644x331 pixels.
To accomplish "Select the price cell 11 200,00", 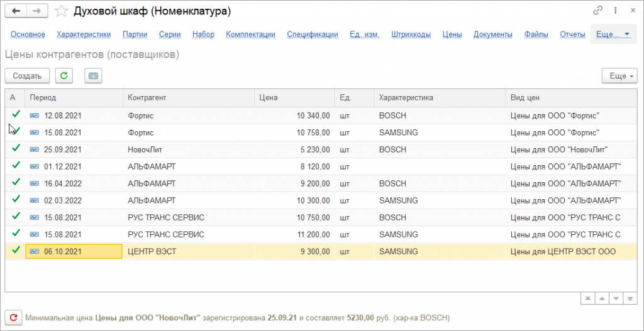I will tap(294, 235).
